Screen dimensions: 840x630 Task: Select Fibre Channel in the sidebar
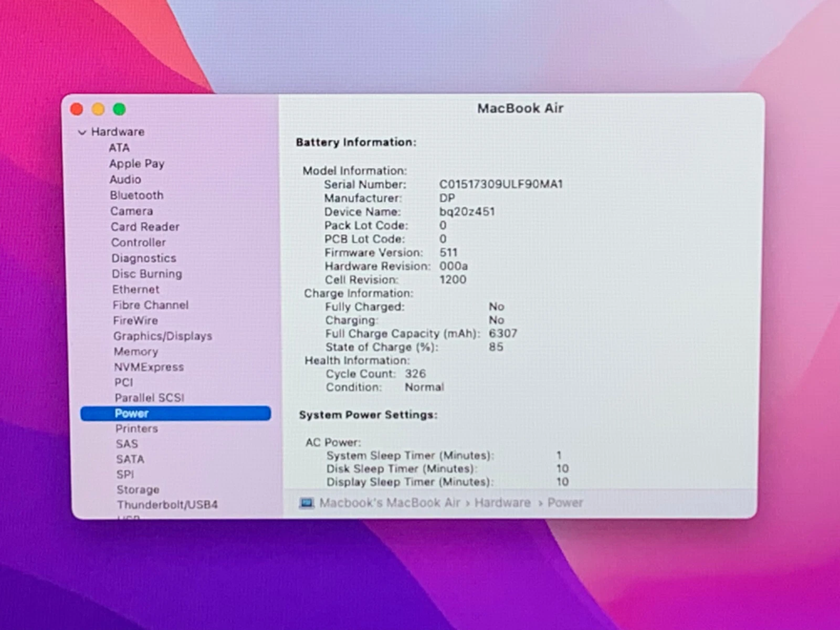coord(151,305)
